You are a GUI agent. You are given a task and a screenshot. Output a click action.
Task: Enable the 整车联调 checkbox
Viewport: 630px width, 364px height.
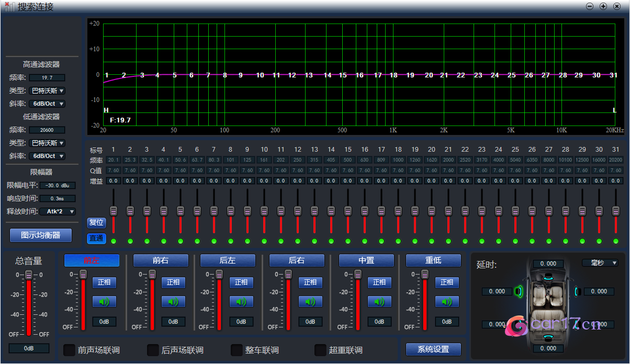pyautogui.click(x=237, y=350)
